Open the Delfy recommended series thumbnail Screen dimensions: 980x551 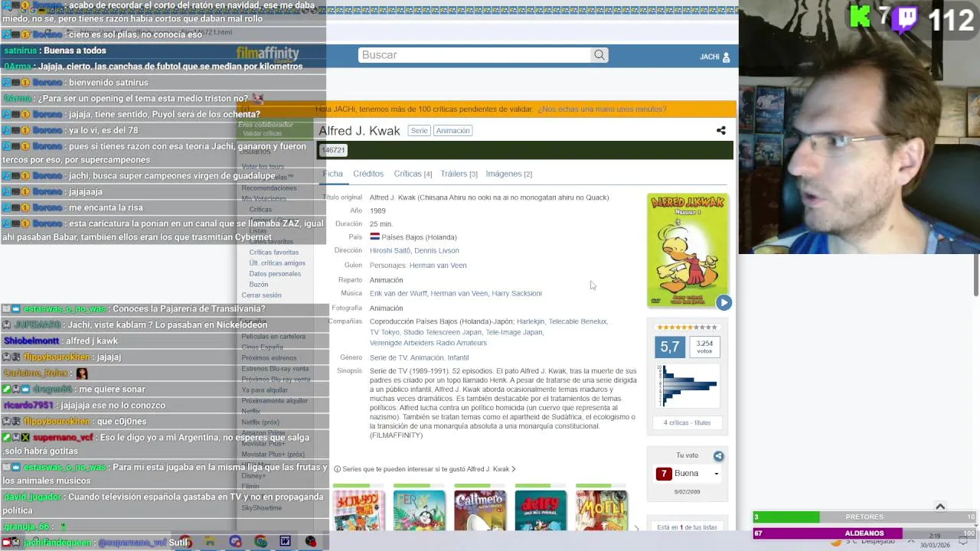coord(541,510)
